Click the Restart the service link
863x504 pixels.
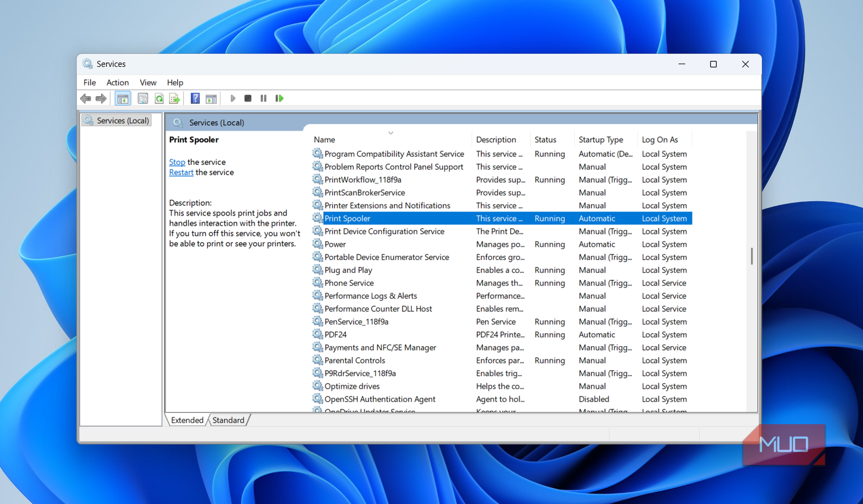(181, 172)
